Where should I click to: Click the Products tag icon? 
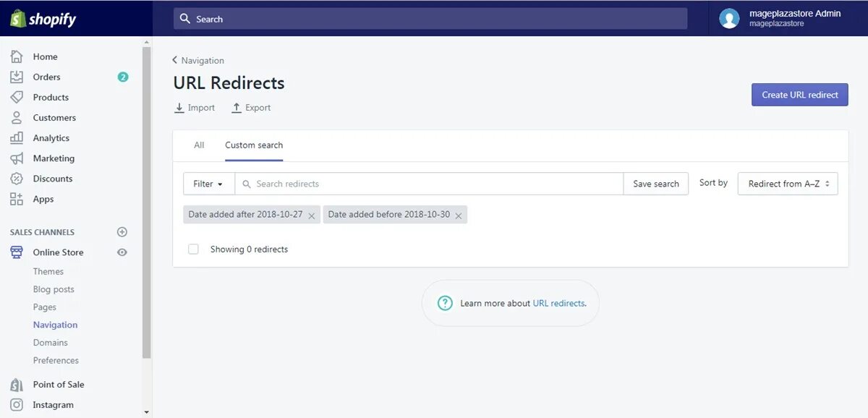[x=17, y=97]
